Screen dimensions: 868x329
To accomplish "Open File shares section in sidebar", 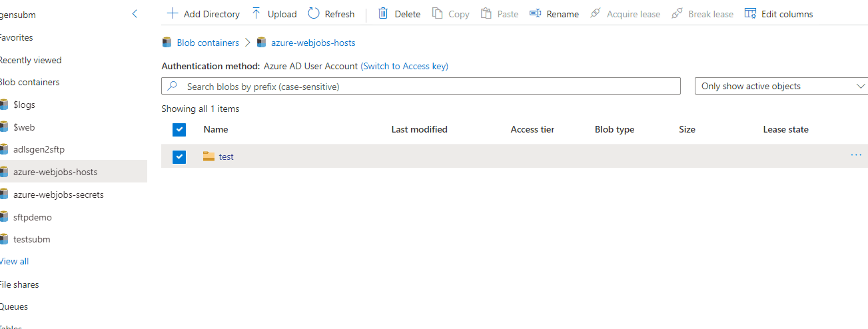I will click(19, 284).
